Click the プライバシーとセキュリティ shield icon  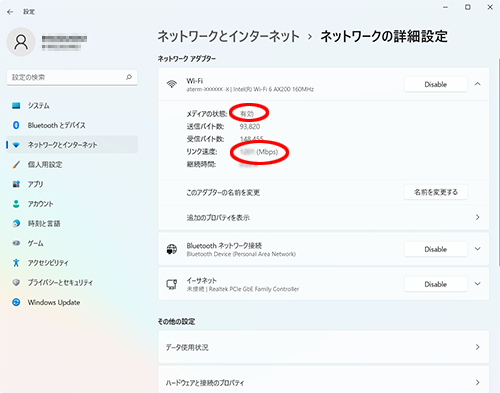click(x=16, y=282)
